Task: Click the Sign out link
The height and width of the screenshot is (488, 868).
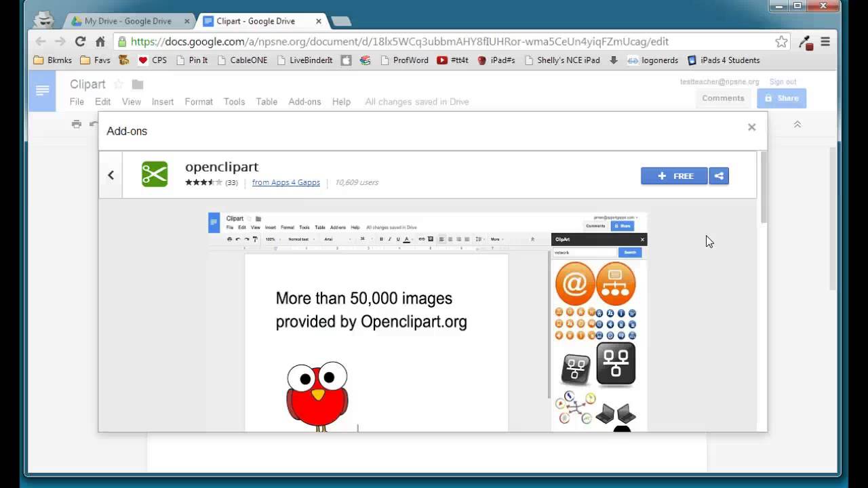Action: 783,82
